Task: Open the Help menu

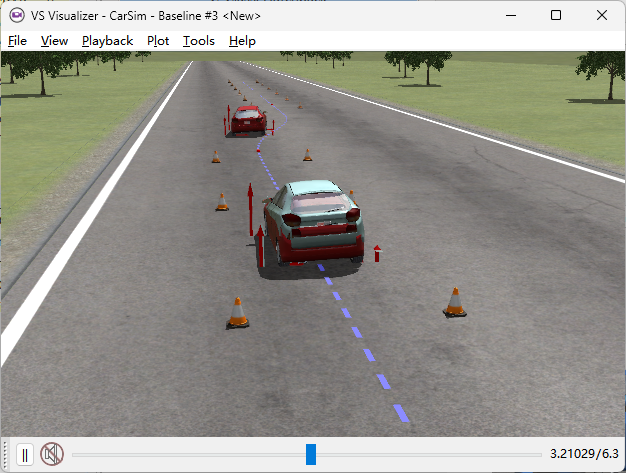Action: 242,41
